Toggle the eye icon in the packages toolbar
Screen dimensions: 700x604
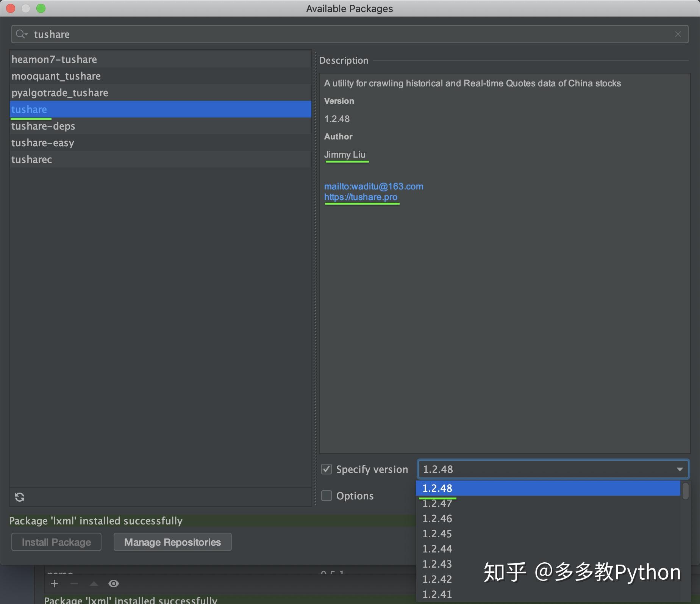[114, 584]
